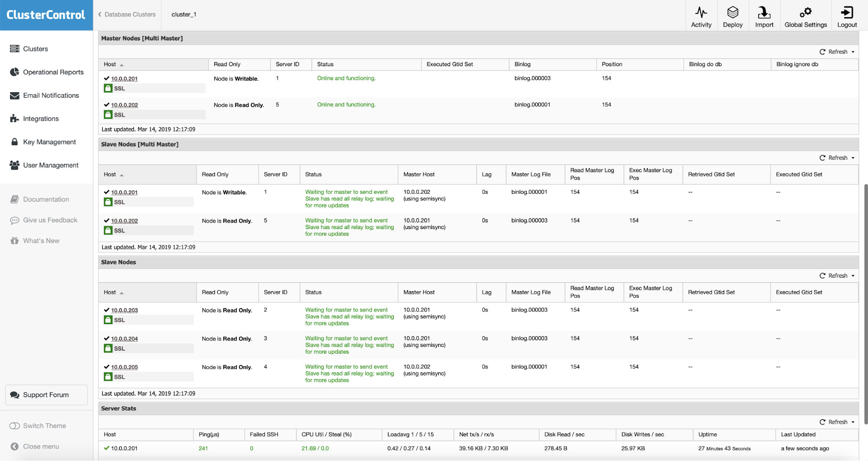Viewport: 868px width, 461px height.
Task: Click the What's New gift icon
Action: pos(15,240)
